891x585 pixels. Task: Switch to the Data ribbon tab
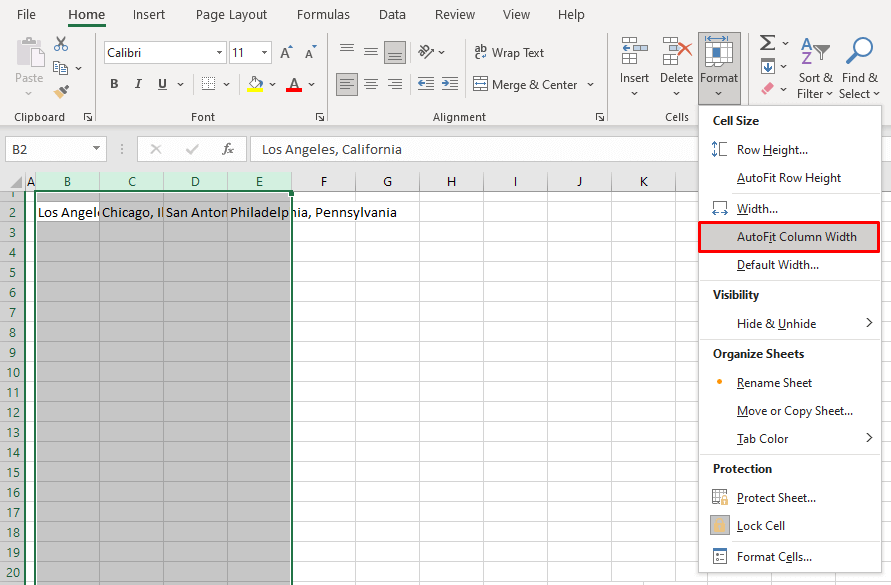(x=392, y=14)
